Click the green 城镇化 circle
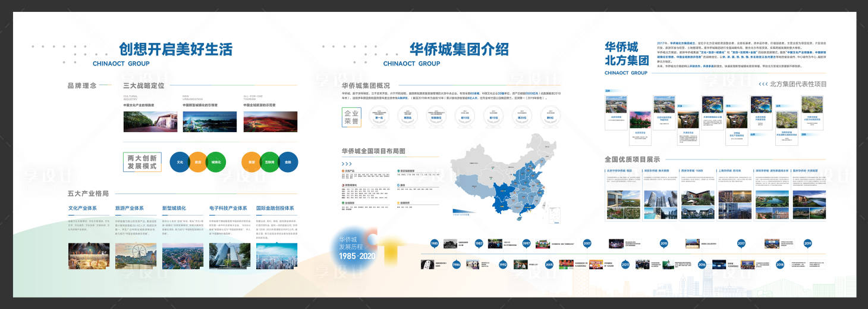 [x=216, y=162]
